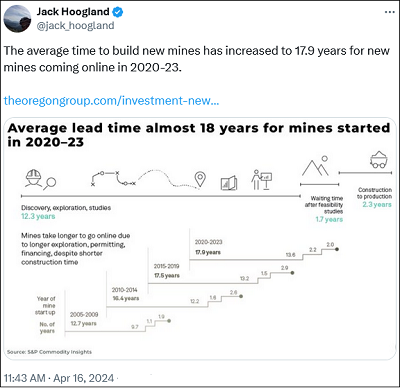
Task: Click the 12.3 years discovery label
Action: click(38, 216)
